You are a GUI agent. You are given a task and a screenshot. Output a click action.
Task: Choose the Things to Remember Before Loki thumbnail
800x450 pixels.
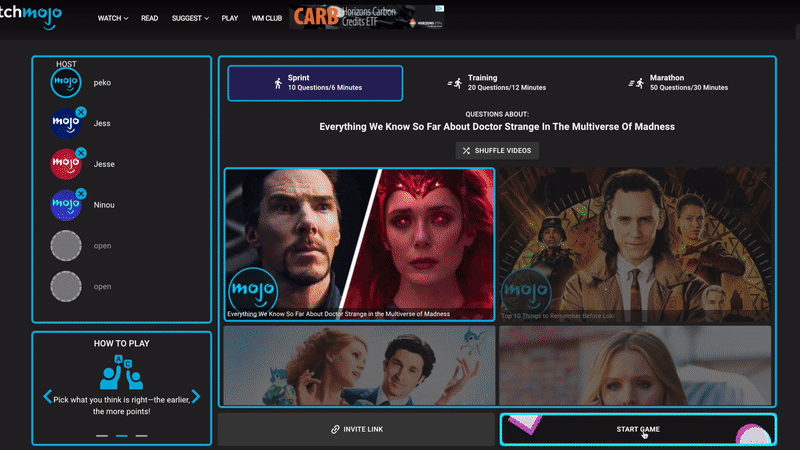[635, 243]
